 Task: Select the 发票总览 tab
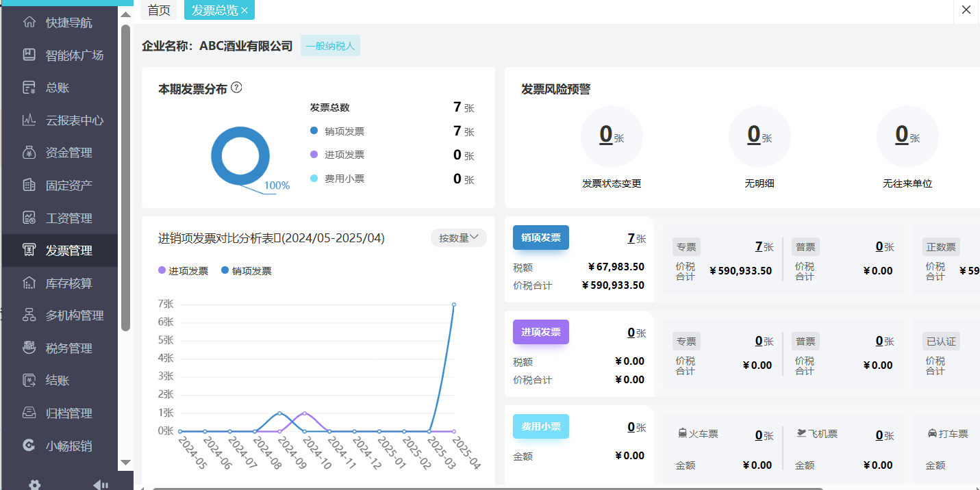point(214,10)
